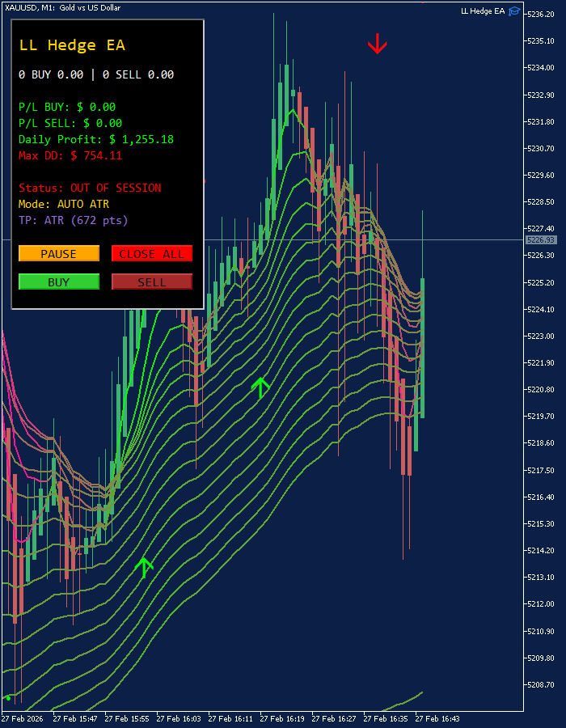Click the red CLOSE ALL button
This screenshot has width=566, height=728.
point(152,253)
